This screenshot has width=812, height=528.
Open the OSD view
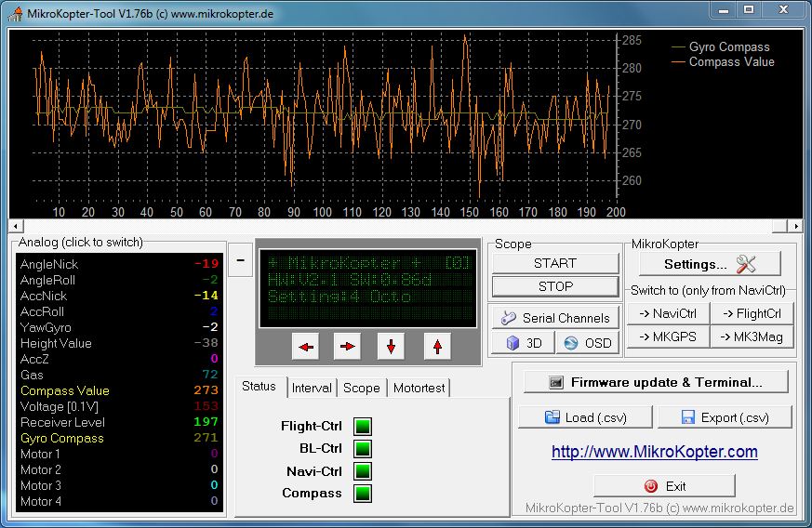click(x=587, y=343)
